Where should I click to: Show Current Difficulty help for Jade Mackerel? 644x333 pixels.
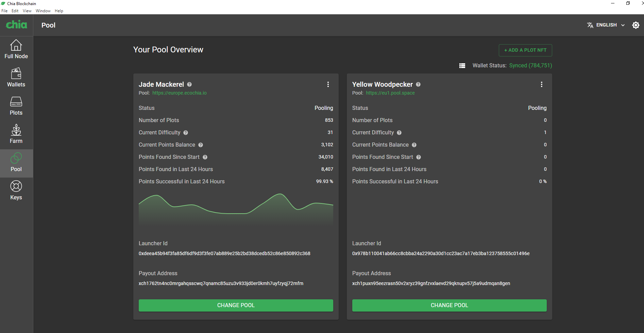tap(186, 133)
